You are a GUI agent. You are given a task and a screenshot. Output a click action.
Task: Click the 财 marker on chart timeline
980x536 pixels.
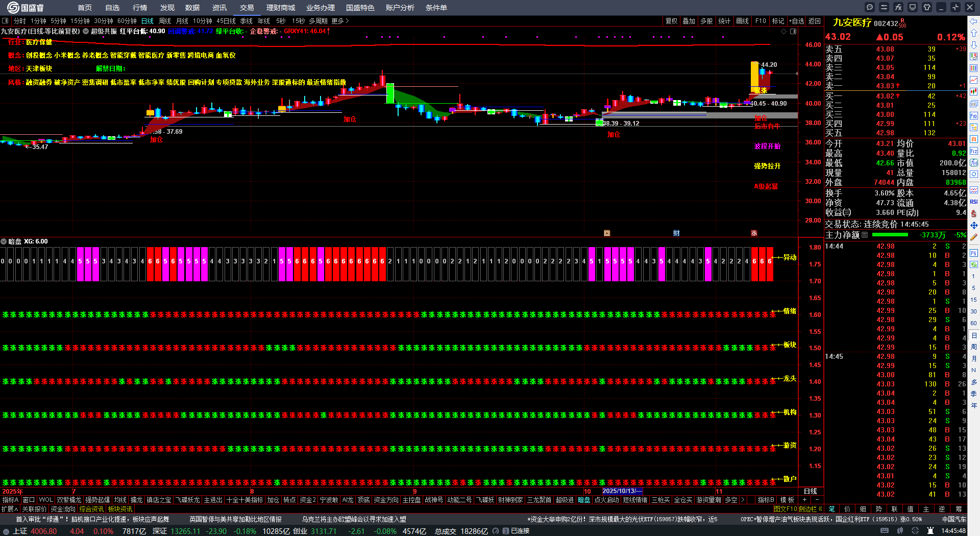[676, 233]
